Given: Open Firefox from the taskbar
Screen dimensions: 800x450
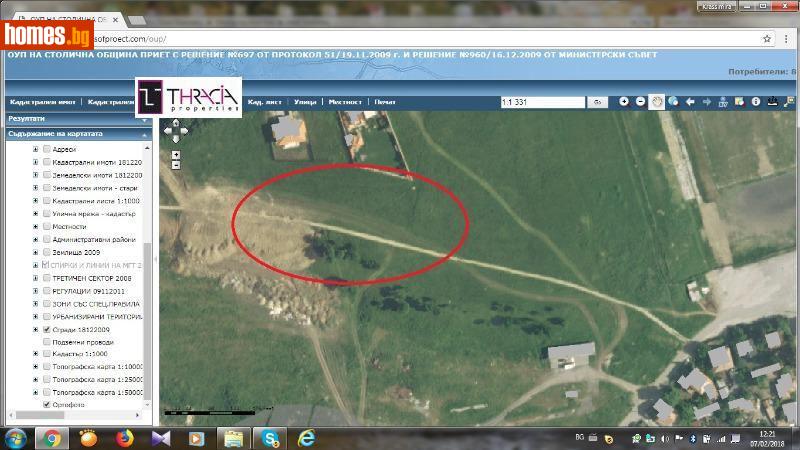Looking at the screenshot, I should (x=124, y=438).
